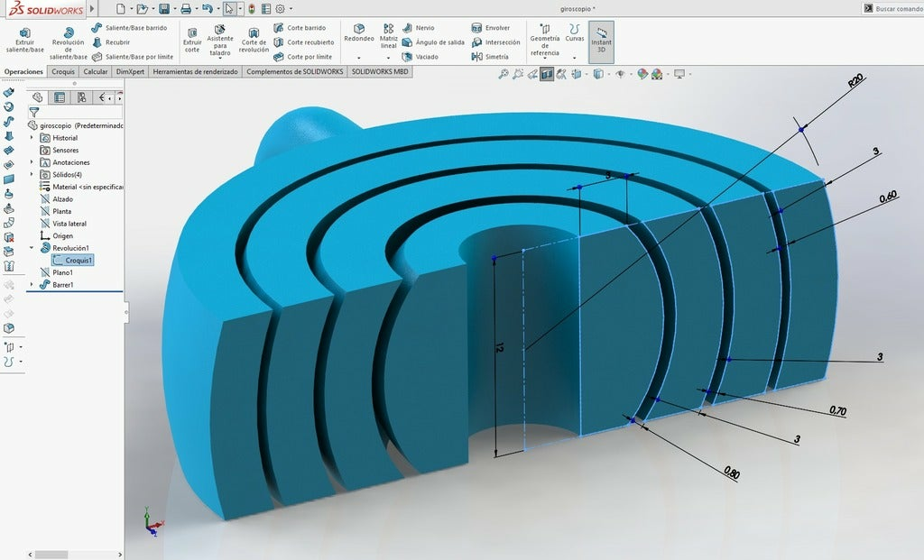Screen dimensions: 924x560
Task: Expand the Sólidos(4) folder
Action: [32, 174]
